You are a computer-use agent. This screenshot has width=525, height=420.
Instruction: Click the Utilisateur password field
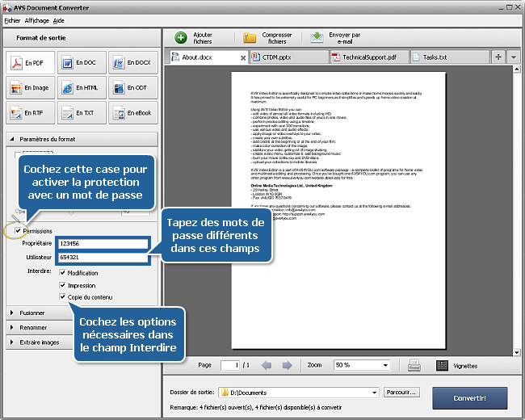click(x=103, y=257)
